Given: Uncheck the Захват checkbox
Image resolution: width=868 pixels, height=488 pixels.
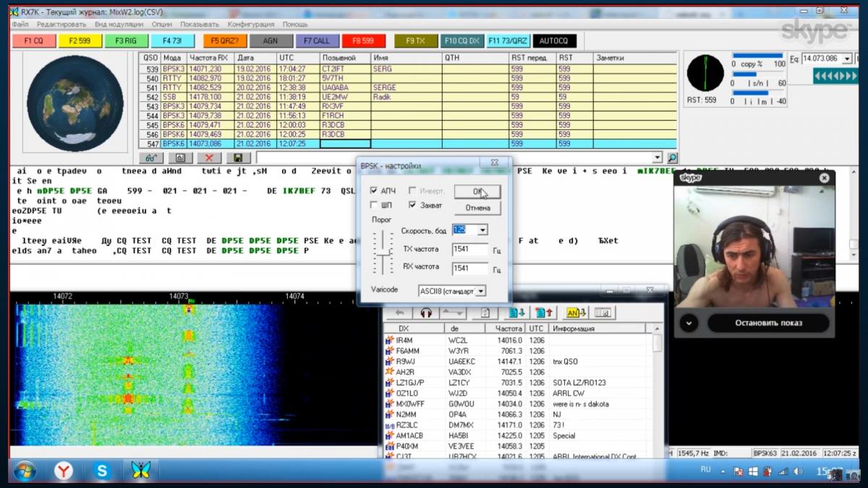Looking at the screenshot, I should 412,205.
